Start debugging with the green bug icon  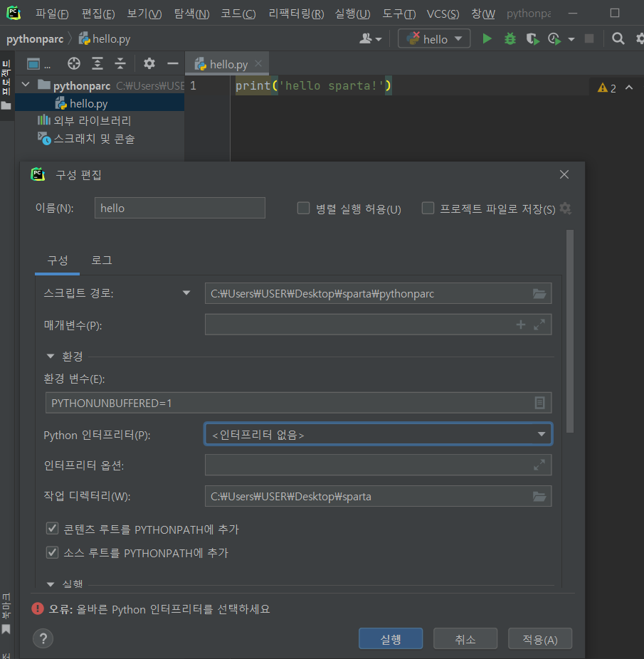(x=510, y=39)
